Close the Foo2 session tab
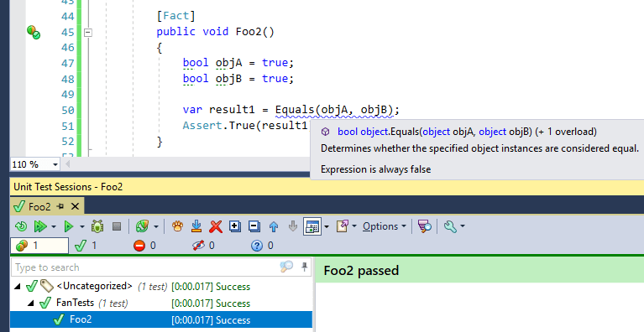 [x=76, y=206]
